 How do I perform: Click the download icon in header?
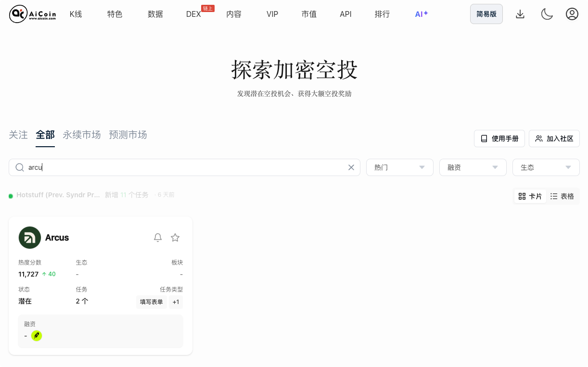(520, 14)
